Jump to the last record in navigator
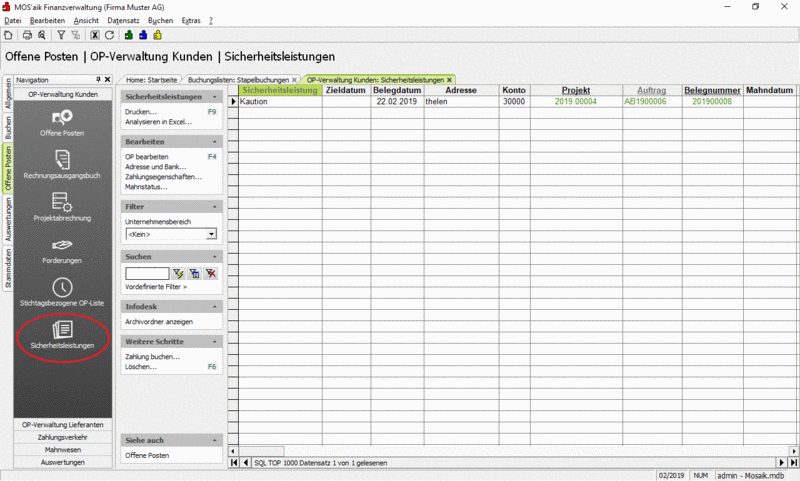 [x=793, y=463]
